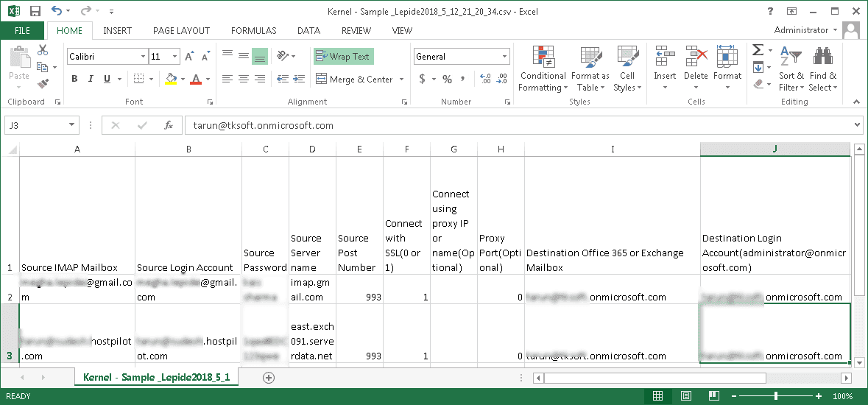Viewport: 868px width, 405px height.
Task: Align text left
Action: pos(227,80)
